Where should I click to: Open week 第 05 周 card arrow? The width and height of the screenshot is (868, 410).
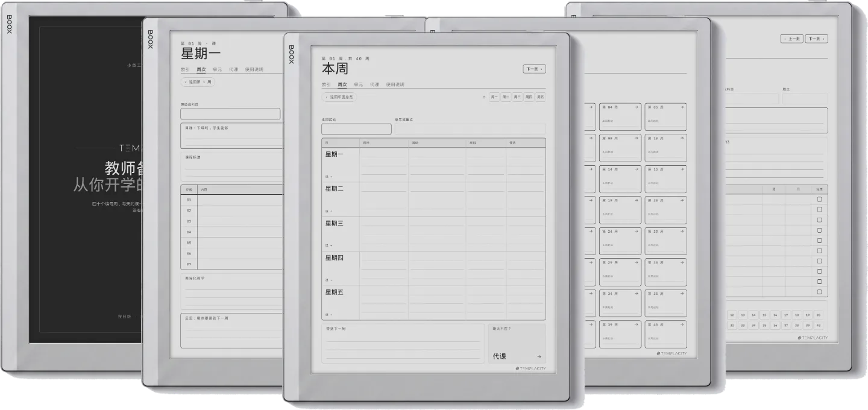(x=682, y=107)
